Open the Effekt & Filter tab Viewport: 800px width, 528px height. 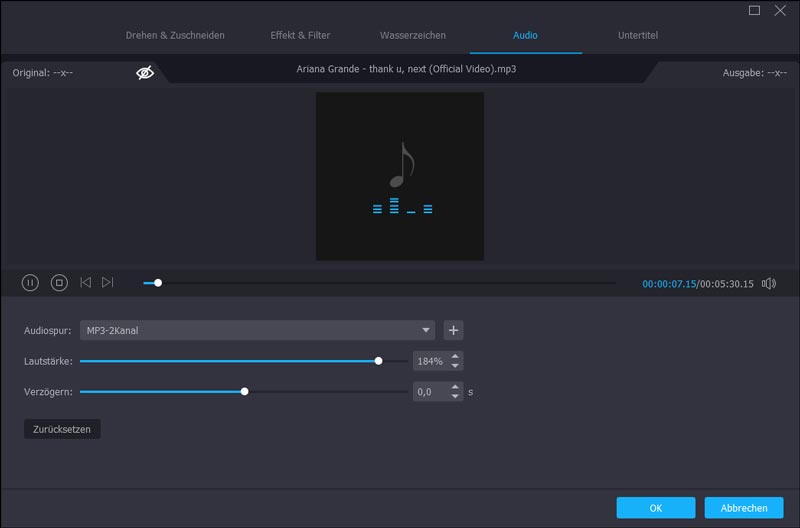300,36
